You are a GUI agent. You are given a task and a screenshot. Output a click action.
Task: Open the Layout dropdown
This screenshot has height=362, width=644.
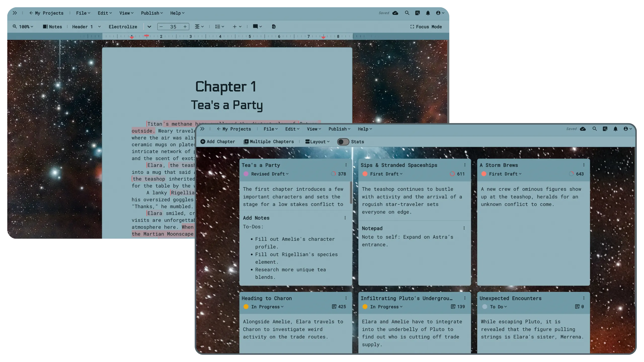point(317,142)
